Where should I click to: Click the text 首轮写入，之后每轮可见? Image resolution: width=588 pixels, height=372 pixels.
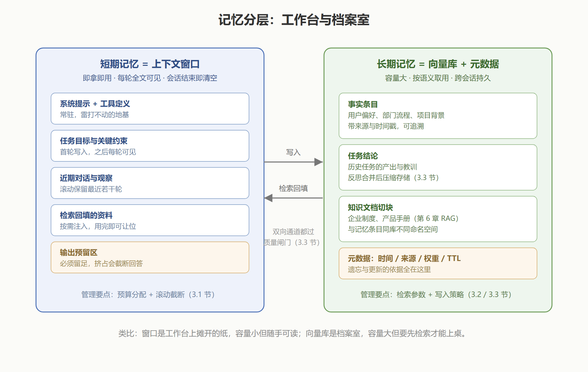point(98,152)
